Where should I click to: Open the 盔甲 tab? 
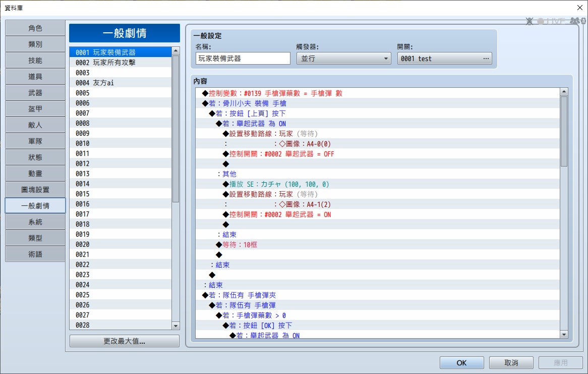35,109
